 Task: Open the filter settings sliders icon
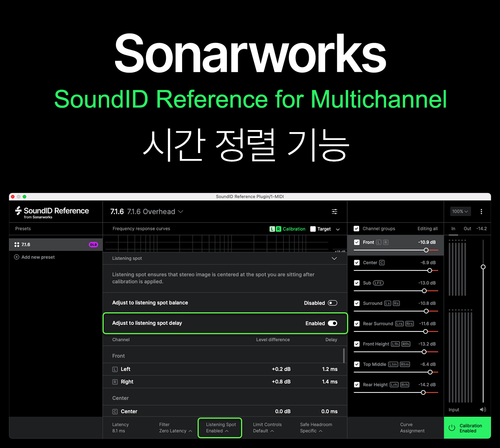tap(335, 212)
